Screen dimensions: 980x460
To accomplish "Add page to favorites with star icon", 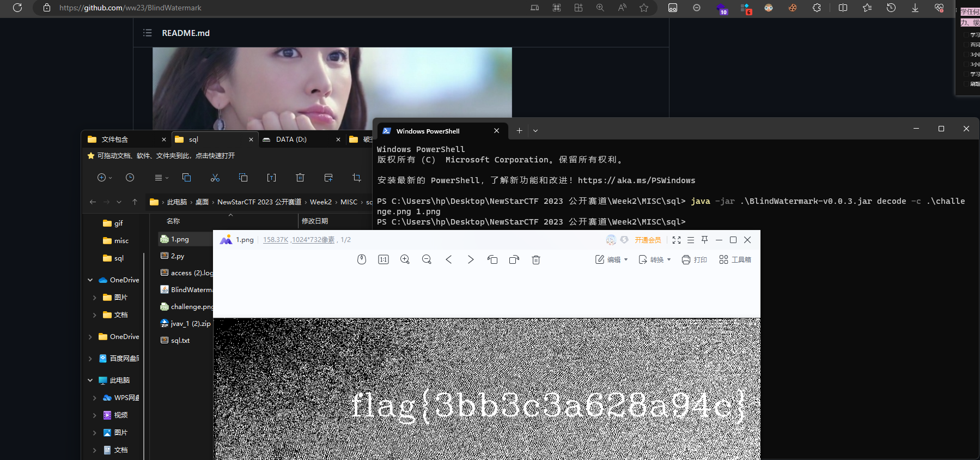I will 644,8.
